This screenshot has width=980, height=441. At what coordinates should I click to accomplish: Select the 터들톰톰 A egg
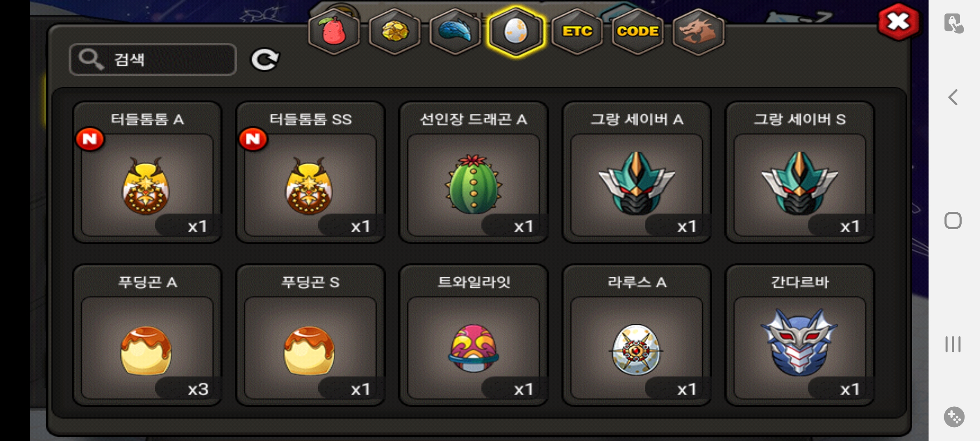(147, 172)
